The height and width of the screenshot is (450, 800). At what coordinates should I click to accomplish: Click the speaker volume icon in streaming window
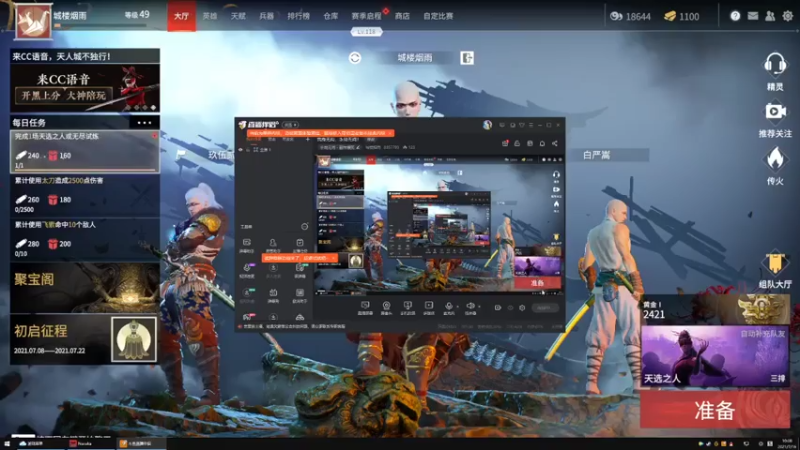470,306
